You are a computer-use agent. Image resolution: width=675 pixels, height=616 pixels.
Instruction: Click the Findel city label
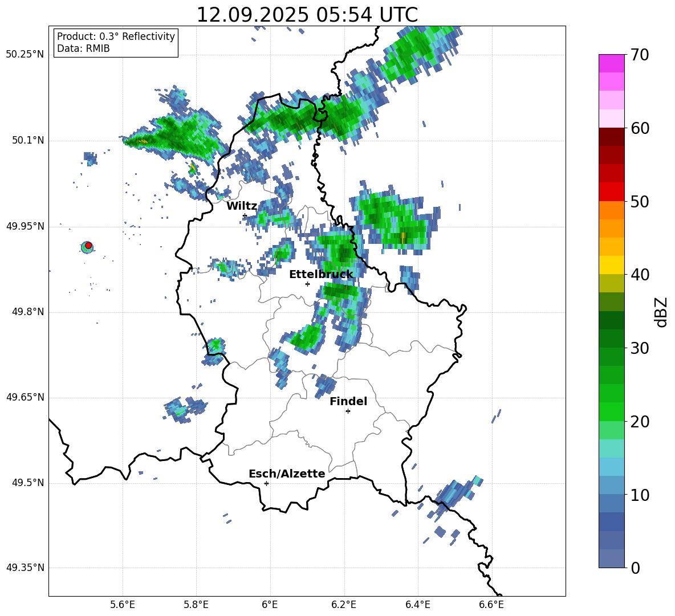[348, 401]
